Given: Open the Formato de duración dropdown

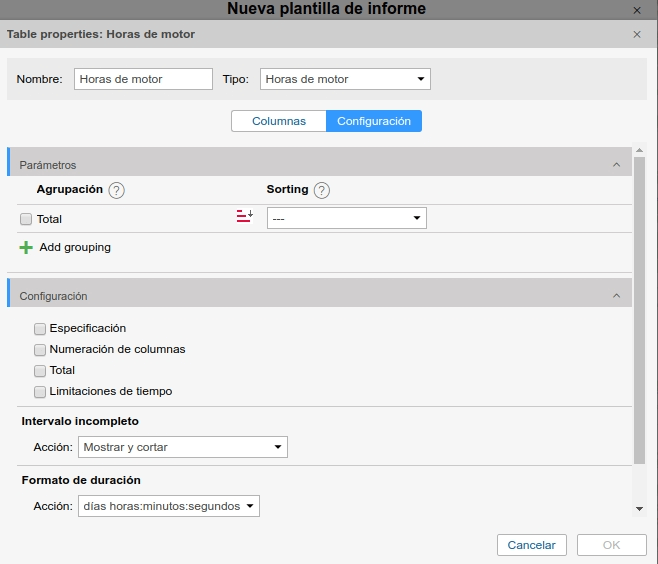Looking at the screenshot, I should [x=169, y=506].
